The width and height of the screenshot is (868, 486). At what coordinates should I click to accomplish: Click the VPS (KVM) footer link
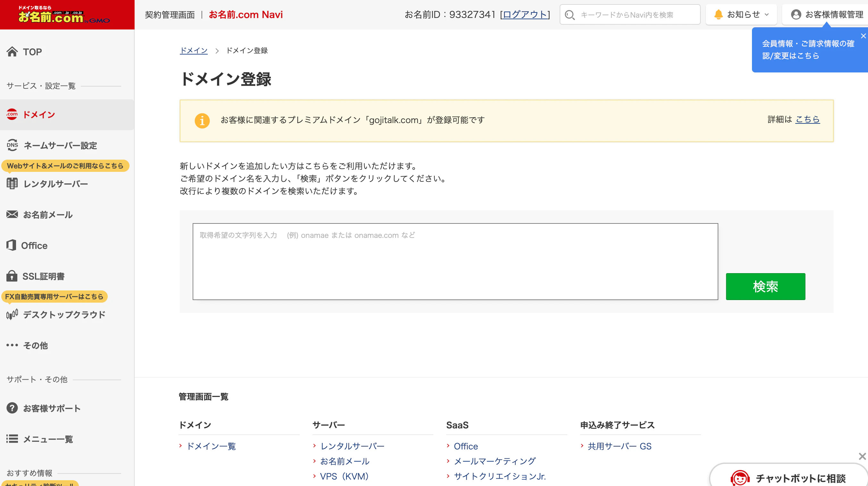344,476
